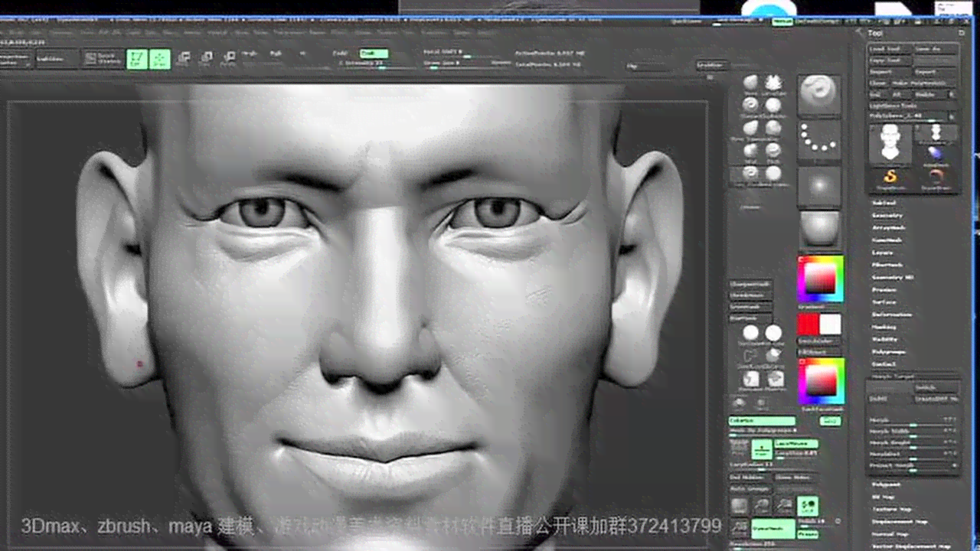
Task: Click the Save As button
Action: point(934,48)
